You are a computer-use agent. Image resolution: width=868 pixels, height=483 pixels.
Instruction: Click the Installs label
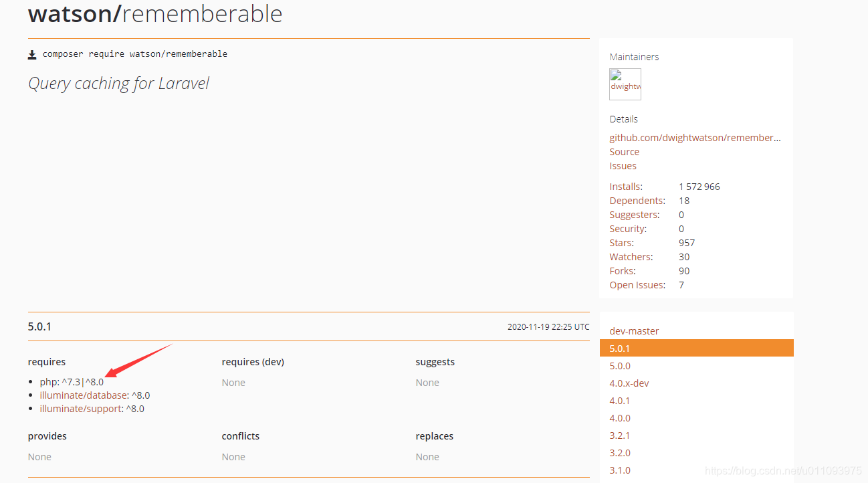pos(626,187)
